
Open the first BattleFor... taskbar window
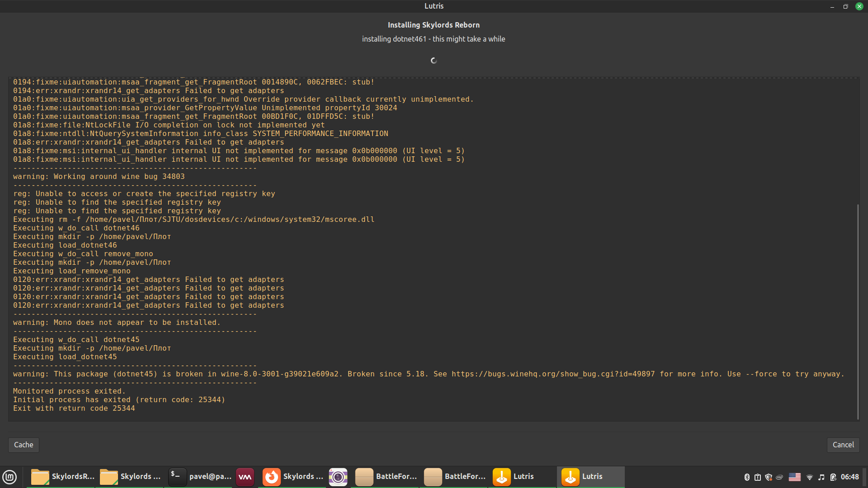click(386, 477)
